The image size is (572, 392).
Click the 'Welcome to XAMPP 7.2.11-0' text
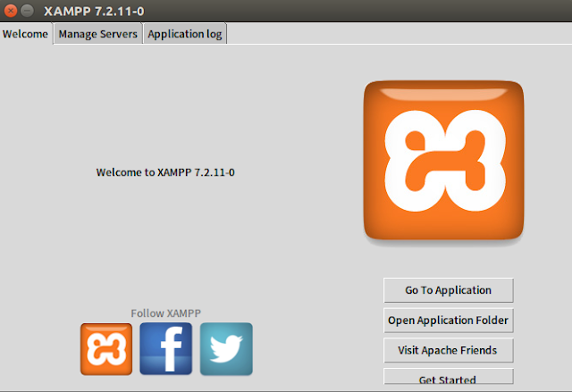(165, 172)
